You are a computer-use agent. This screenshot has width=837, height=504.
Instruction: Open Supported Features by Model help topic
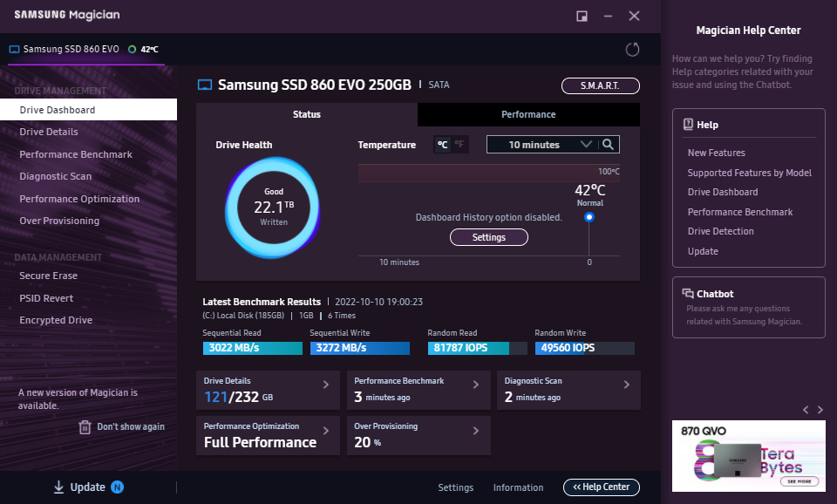[750, 173]
